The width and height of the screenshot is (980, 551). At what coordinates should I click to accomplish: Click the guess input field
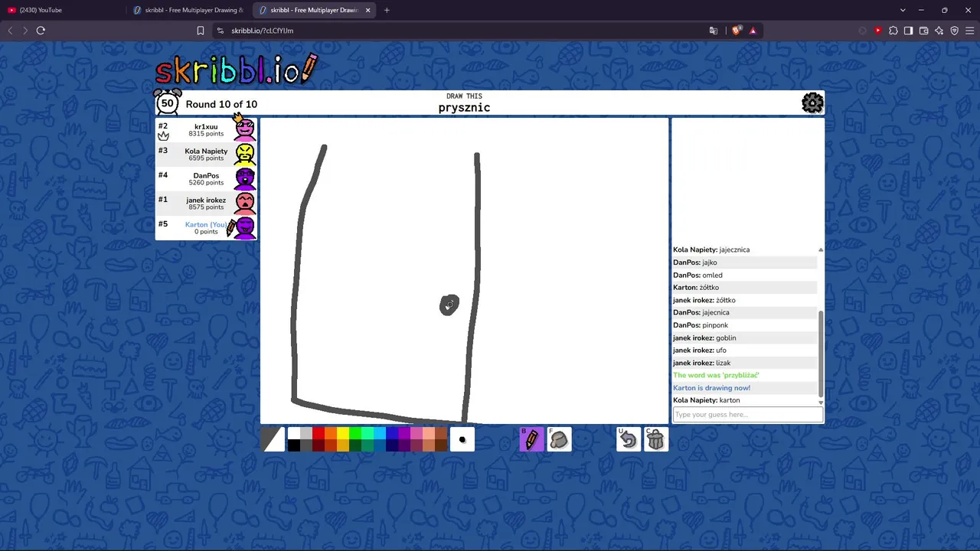(x=747, y=415)
